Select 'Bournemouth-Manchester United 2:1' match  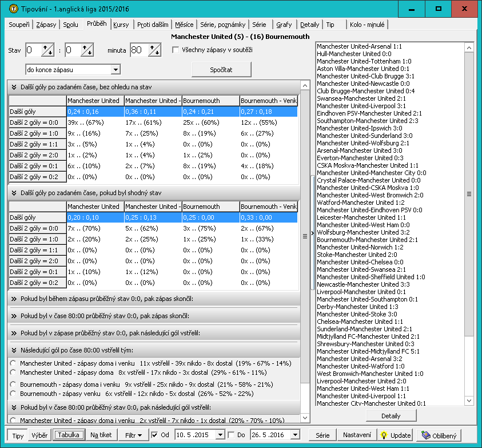367,240
